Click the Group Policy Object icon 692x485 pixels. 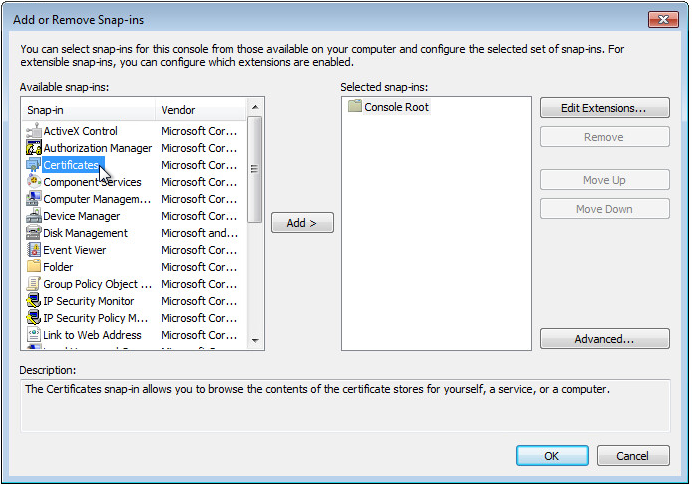tap(34, 284)
